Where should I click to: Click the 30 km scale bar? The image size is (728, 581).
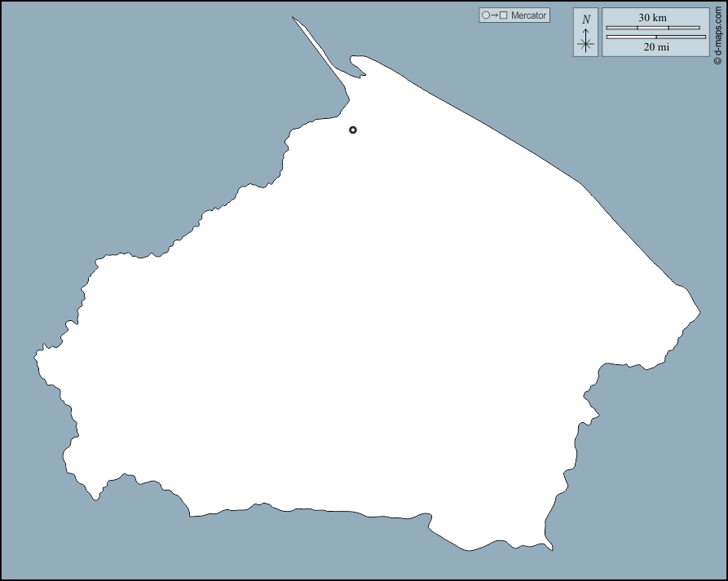(653, 28)
